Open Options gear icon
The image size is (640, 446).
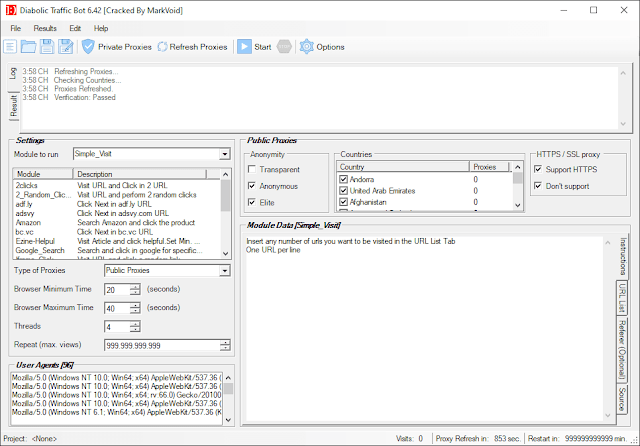pyautogui.click(x=322, y=47)
